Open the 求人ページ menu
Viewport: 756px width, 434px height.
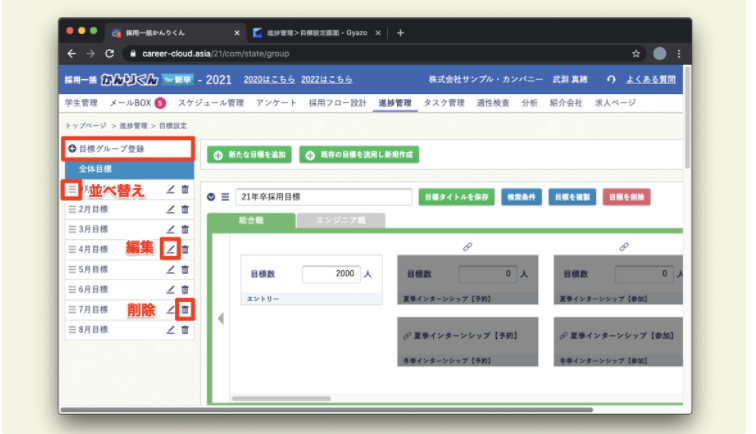[x=615, y=103]
